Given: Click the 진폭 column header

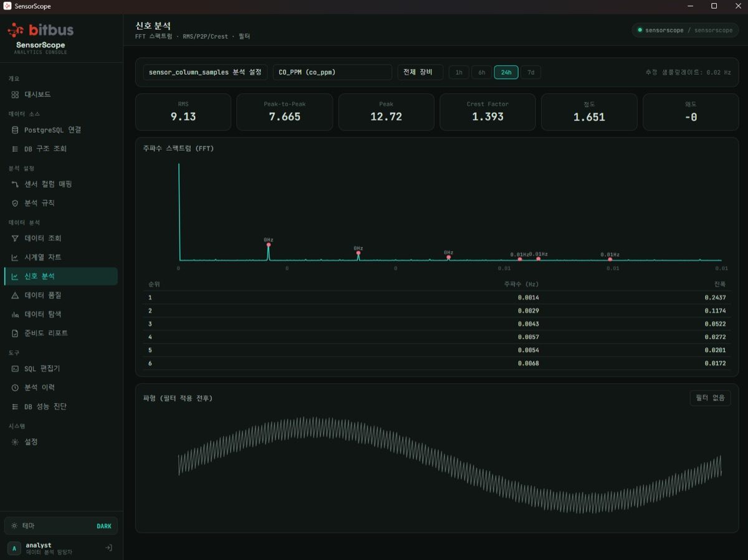Looking at the screenshot, I should [x=720, y=284].
